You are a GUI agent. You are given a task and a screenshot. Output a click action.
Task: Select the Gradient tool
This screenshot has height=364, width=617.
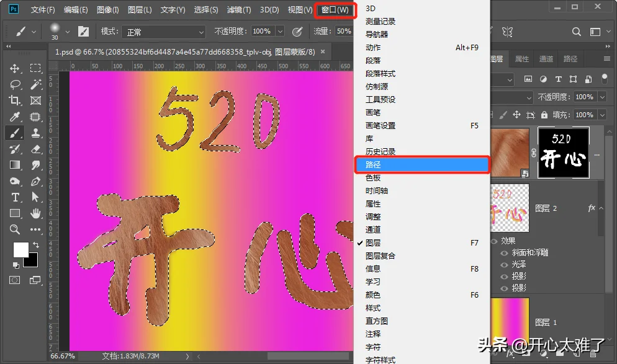click(x=15, y=165)
